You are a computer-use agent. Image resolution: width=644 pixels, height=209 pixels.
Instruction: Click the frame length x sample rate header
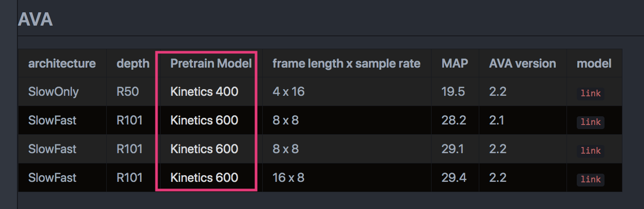coord(346,64)
